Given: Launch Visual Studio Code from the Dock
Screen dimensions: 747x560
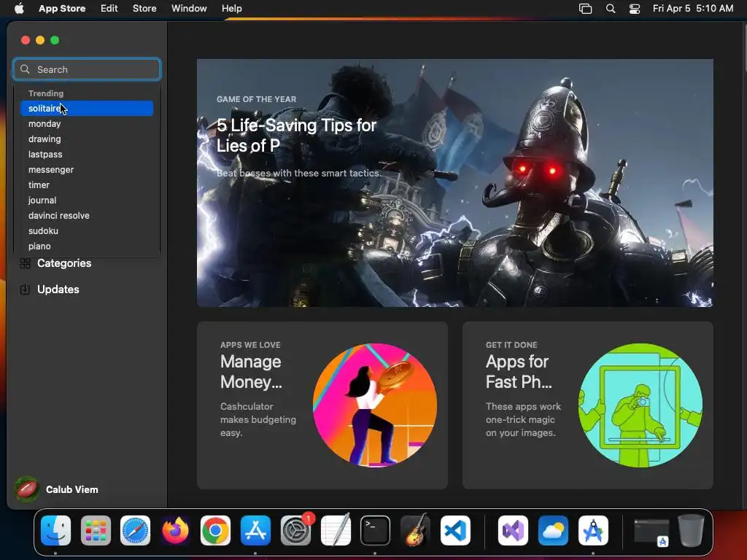Looking at the screenshot, I should [x=455, y=530].
